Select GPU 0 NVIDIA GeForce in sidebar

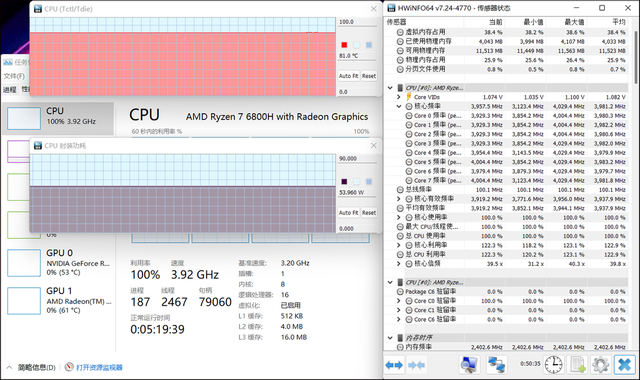tap(59, 263)
